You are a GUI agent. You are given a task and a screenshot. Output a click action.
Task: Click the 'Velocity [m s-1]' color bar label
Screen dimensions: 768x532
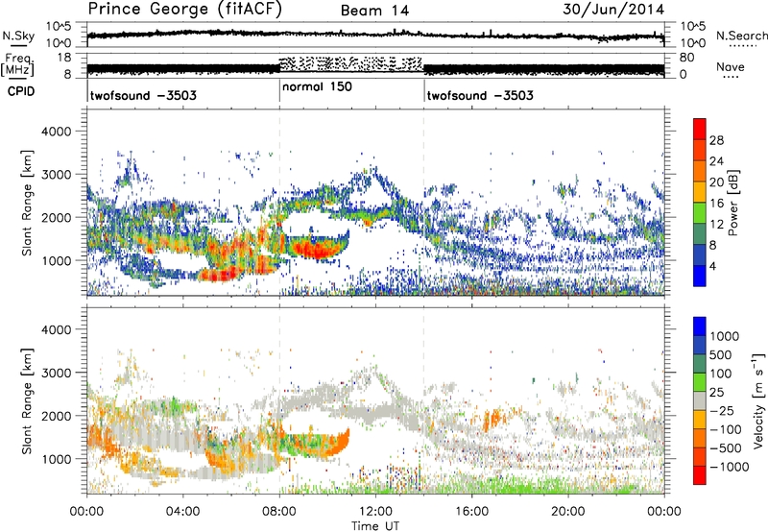(759, 400)
